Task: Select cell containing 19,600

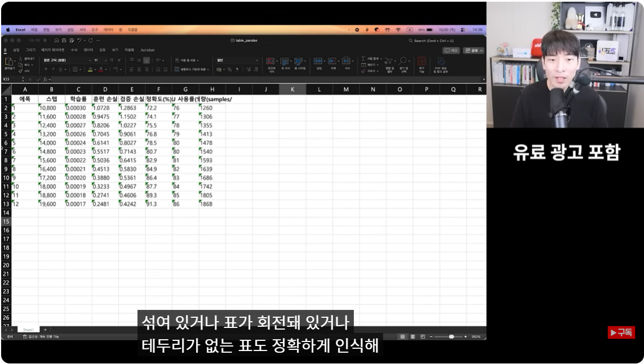Action: (51, 204)
